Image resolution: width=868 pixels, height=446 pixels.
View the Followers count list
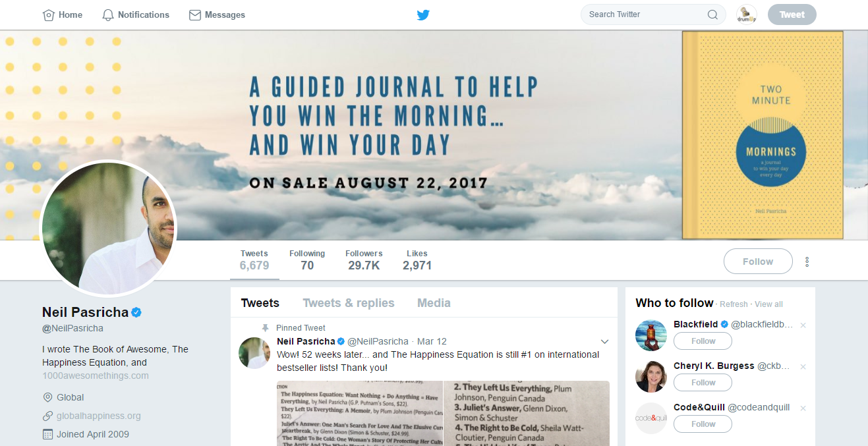click(364, 260)
